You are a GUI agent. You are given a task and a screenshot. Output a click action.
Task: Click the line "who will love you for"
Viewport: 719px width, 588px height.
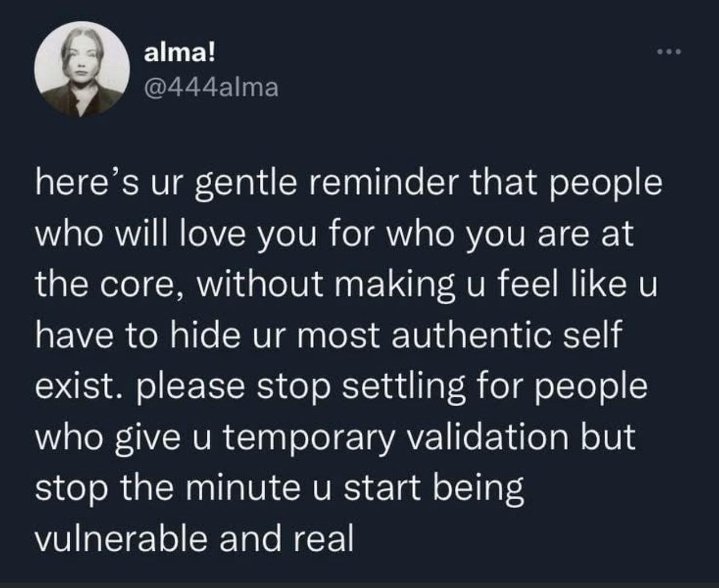tap(335, 236)
